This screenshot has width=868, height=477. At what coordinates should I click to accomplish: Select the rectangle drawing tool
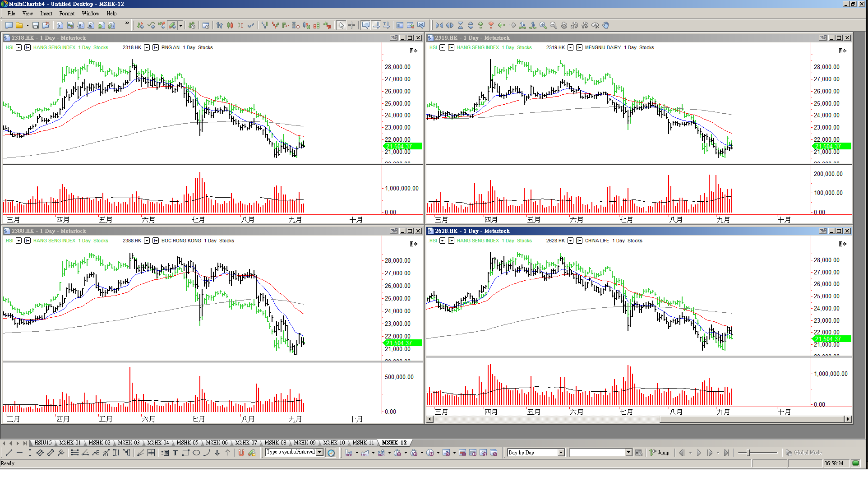pyautogui.click(x=185, y=453)
